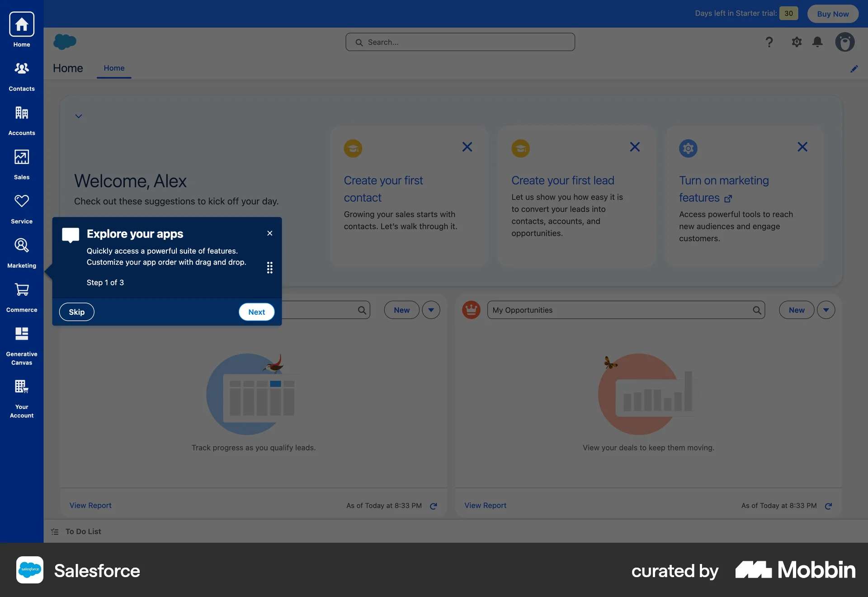Go to Your Account via the building icon
The width and height of the screenshot is (868, 597).
[21, 398]
